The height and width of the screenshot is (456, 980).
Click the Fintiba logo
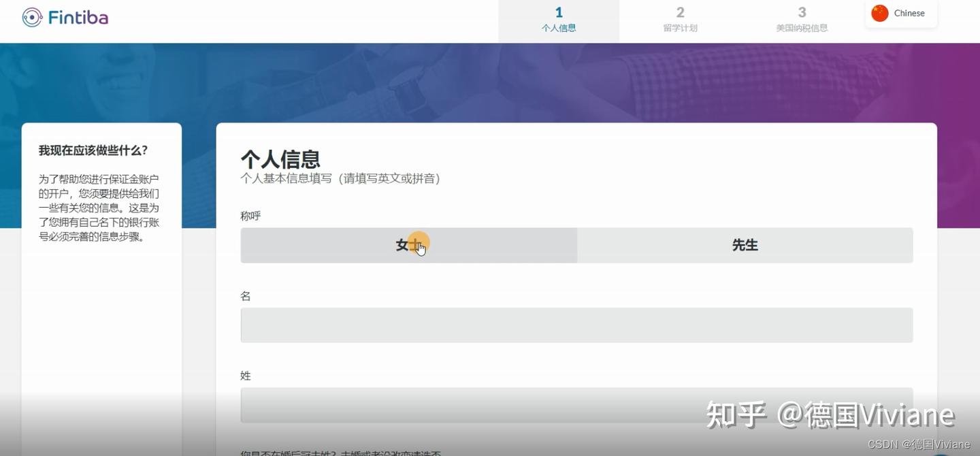[65, 16]
